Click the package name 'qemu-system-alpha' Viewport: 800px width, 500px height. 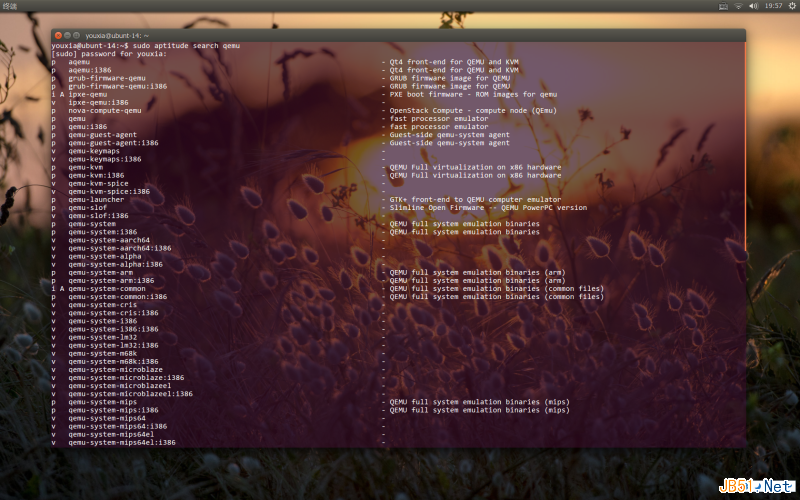(x=105, y=257)
